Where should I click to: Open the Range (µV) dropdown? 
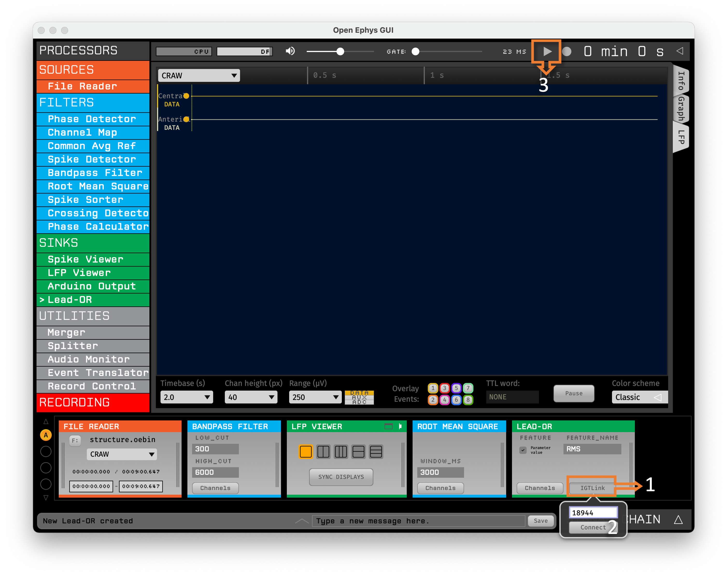click(315, 397)
